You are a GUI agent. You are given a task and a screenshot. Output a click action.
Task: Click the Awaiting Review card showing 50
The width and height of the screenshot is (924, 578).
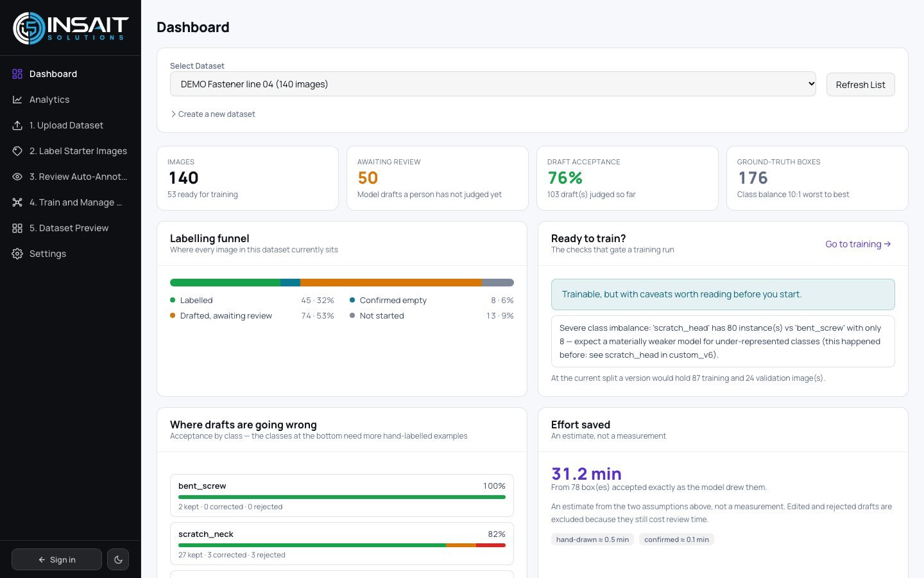coord(438,178)
